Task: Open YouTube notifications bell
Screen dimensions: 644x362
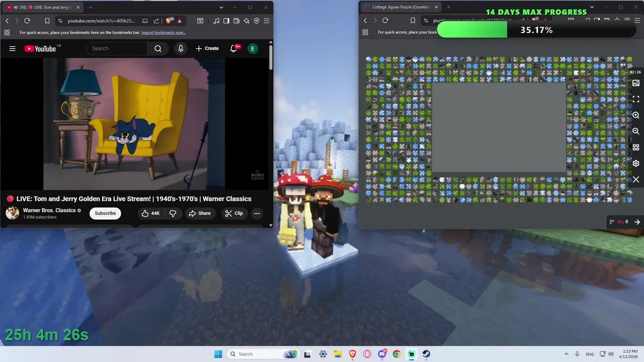Action: 233,48
